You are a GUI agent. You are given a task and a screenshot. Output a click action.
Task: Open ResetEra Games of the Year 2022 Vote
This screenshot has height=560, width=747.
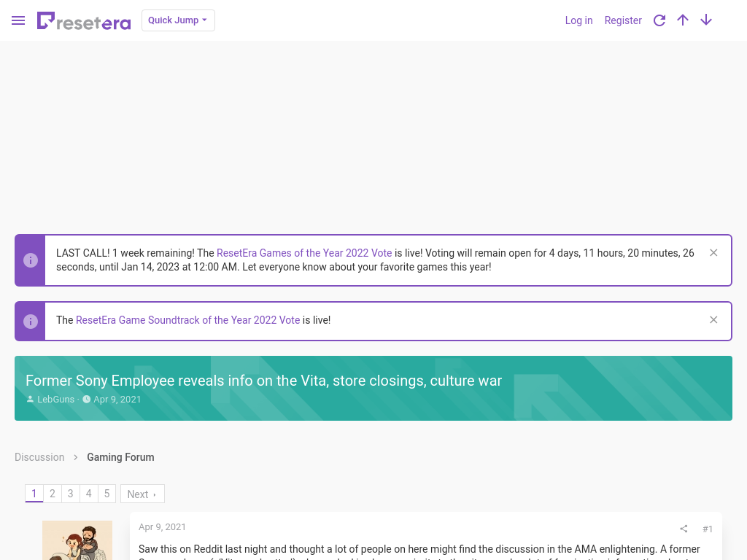click(x=304, y=253)
